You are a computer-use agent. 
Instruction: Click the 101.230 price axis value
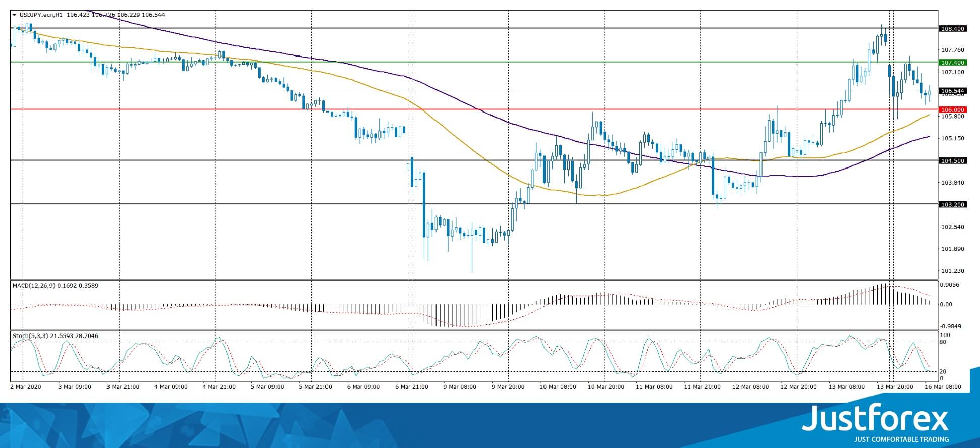[x=953, y=271]
